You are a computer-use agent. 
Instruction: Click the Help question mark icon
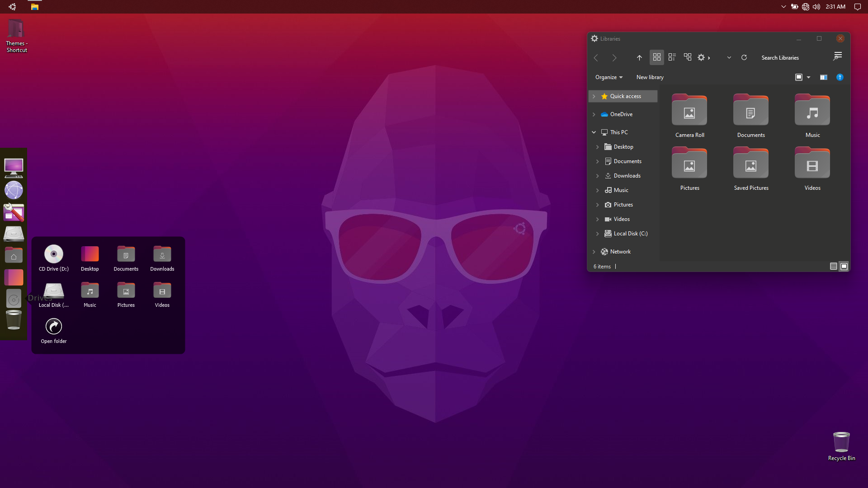(840, 77)
